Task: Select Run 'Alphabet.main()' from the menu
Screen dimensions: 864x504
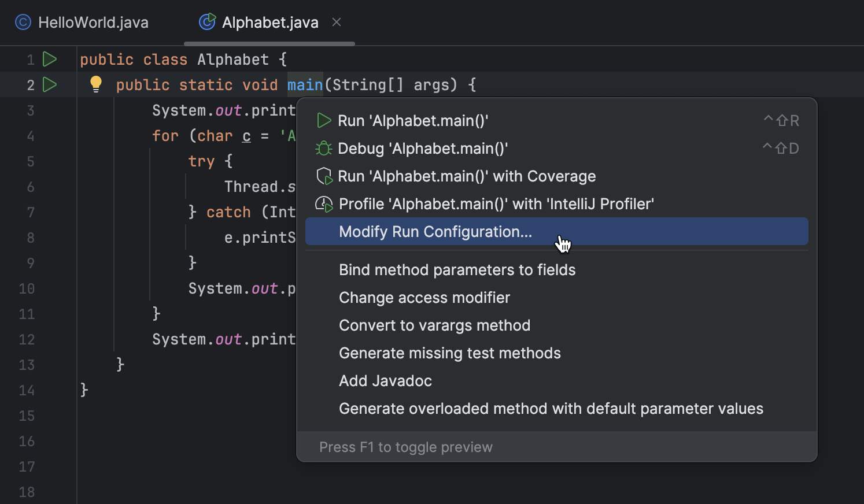Action: (413, 120)
